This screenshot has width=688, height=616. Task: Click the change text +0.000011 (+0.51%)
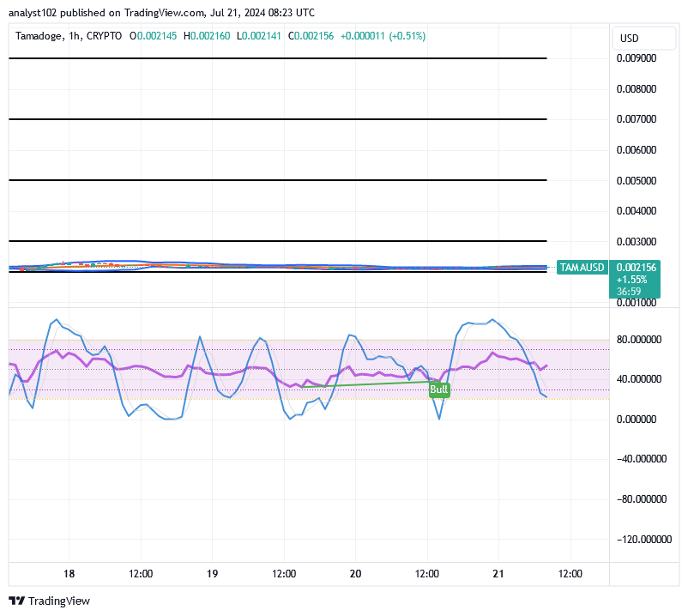coord(383,36)
